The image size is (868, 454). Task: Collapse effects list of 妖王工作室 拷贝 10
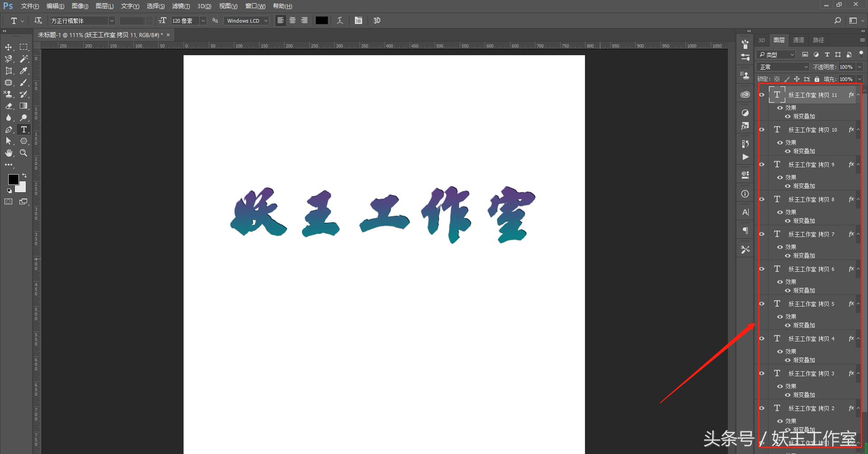858,130
